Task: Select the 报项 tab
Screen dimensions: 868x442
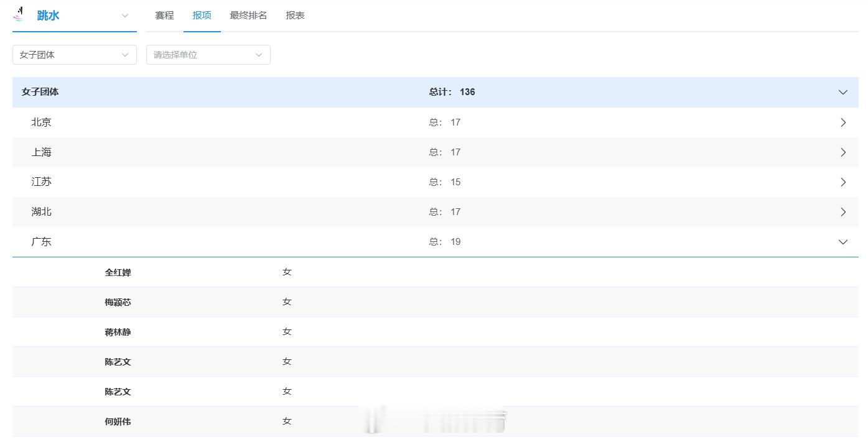Action: (x=202, y=16)
